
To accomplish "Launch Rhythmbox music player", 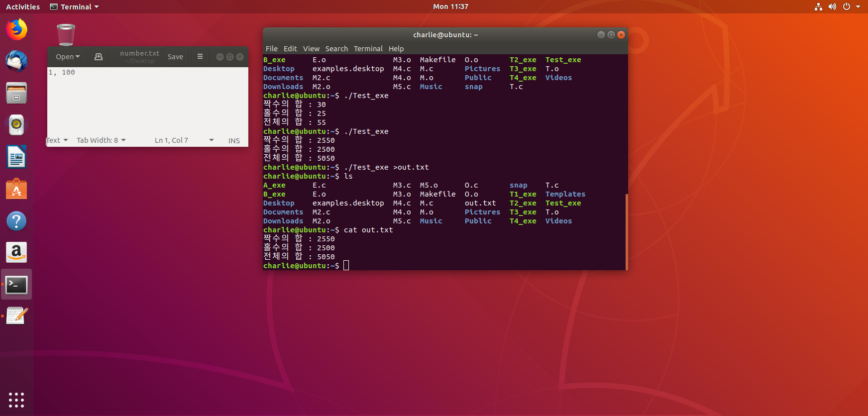I will [x=16, y=125].
